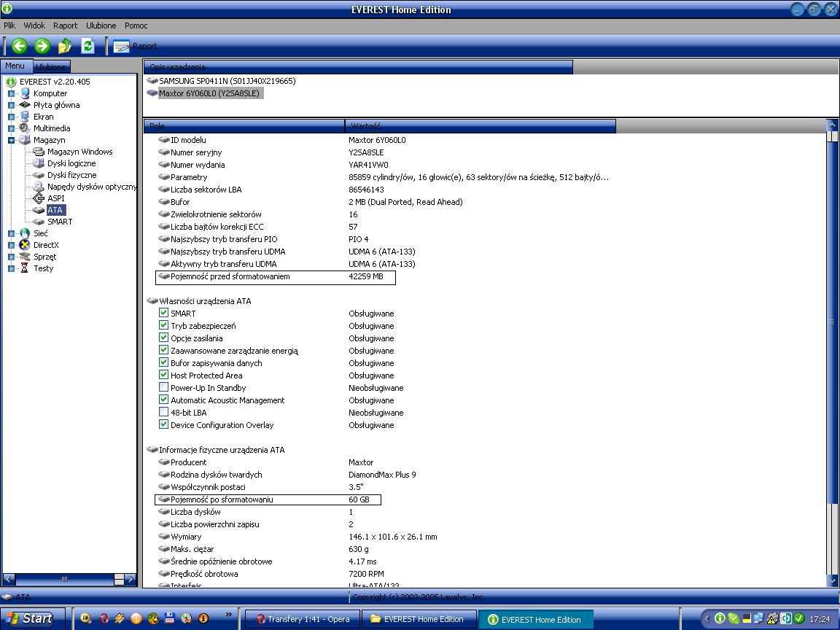Select the ASPI icon in tree
Image resolution: width=840 pixels, height=630 pixels.
click(39, 198)
